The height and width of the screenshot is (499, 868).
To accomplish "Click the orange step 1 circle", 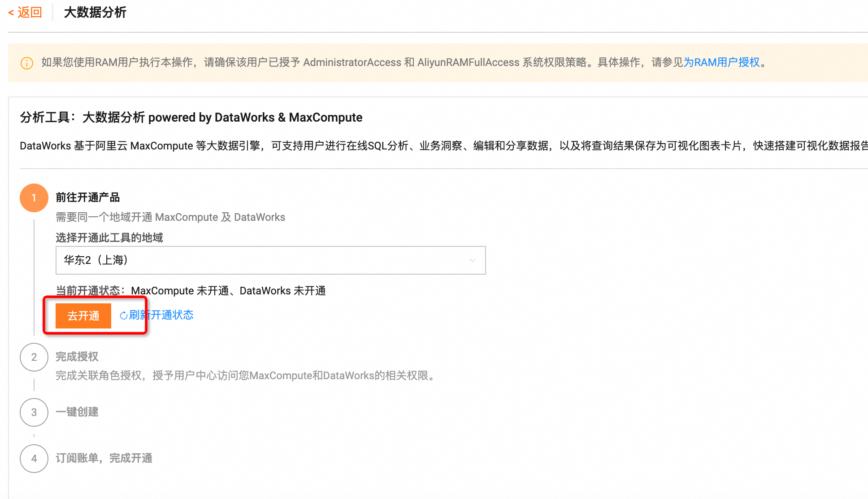I will click(x=34, y=198).
